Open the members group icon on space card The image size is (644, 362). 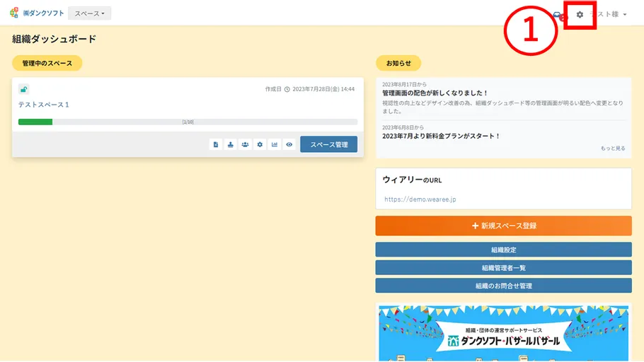(x=245, y=144)
